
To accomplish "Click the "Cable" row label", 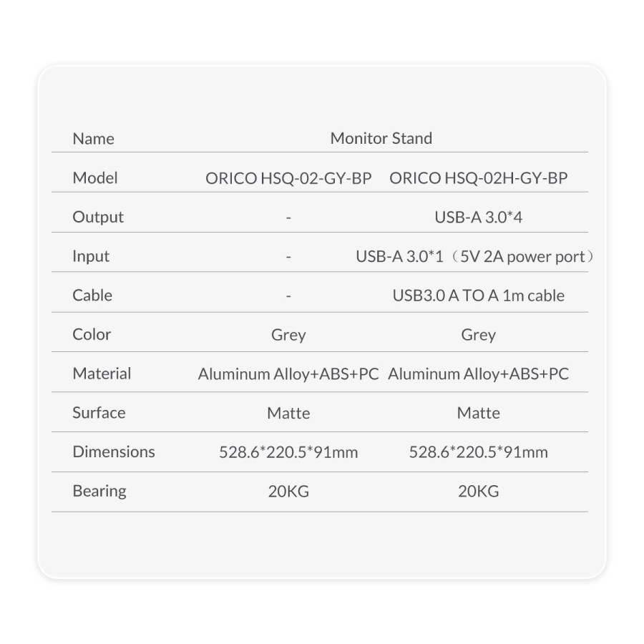I will tap(92, 296).
